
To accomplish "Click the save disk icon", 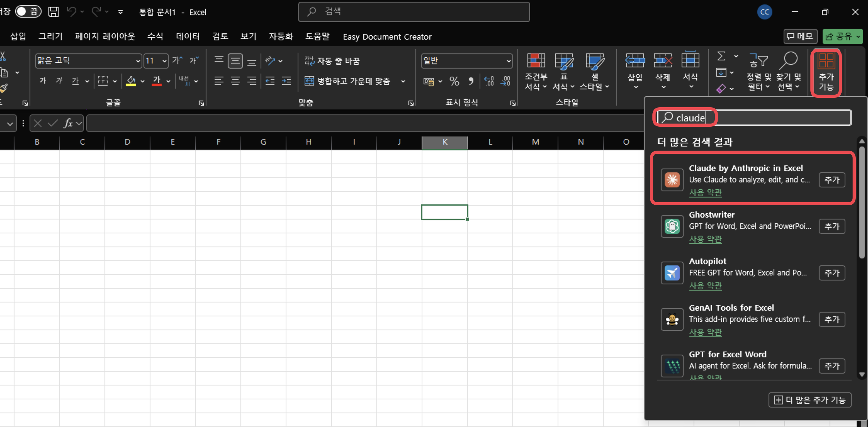I will 53,12.
